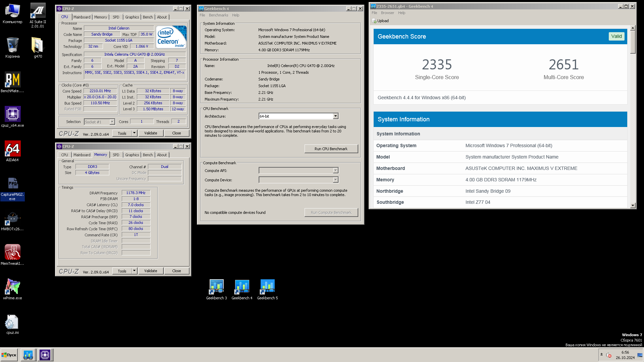Click the scroll up arrow in results window
This screenshot has width=644, height=362.
coord(633,28)
